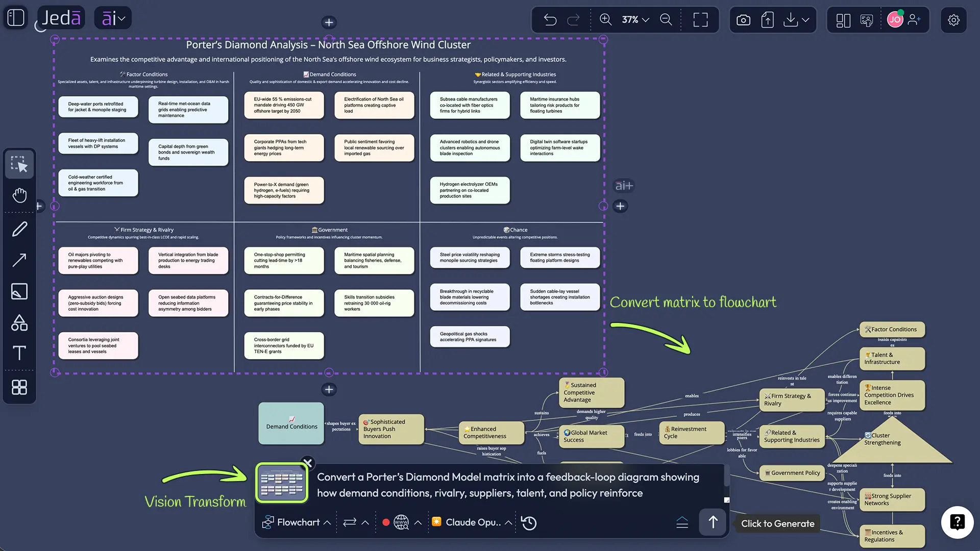Click the up-arrow generate button
Screen dimensions: 980x551
(x=713, y=522)
